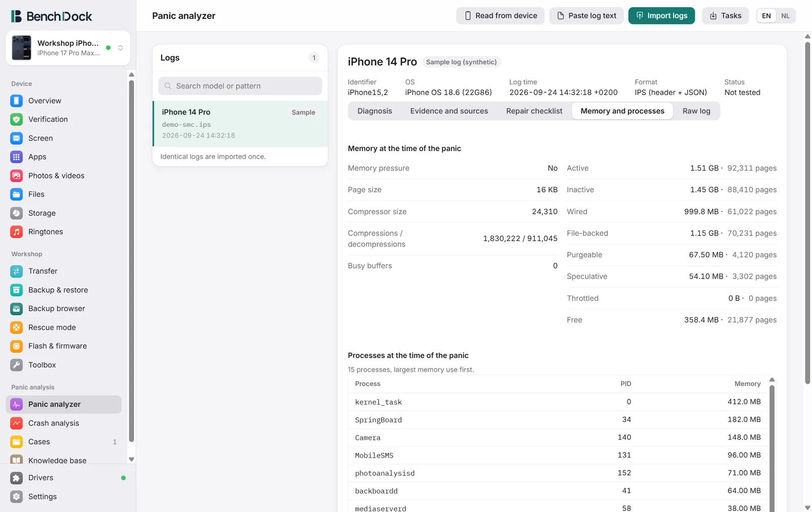Image resolution: width=812 pixels, height=512 pixels.
Task: Click the kernel_task process row
Action: 558,402
